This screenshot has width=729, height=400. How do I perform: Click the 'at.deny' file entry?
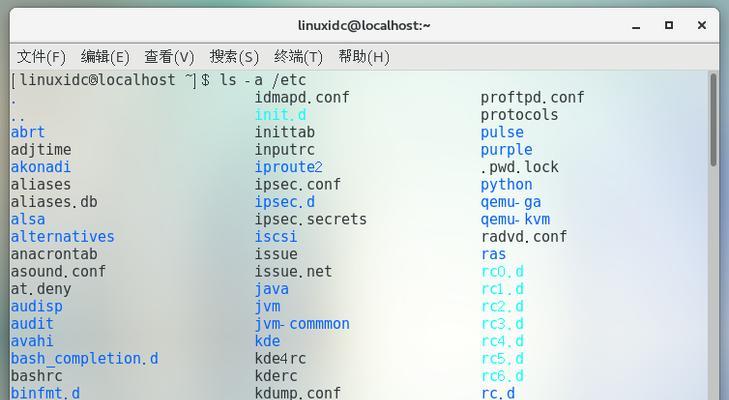pyautogui.click(x=41, y=289)
